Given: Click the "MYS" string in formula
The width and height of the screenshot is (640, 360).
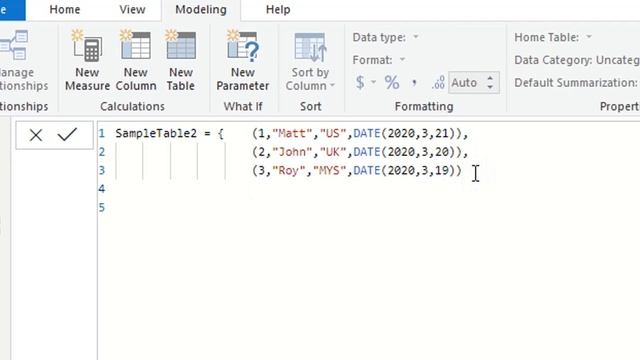Looking at the screenshot, I should click(329, 170).
